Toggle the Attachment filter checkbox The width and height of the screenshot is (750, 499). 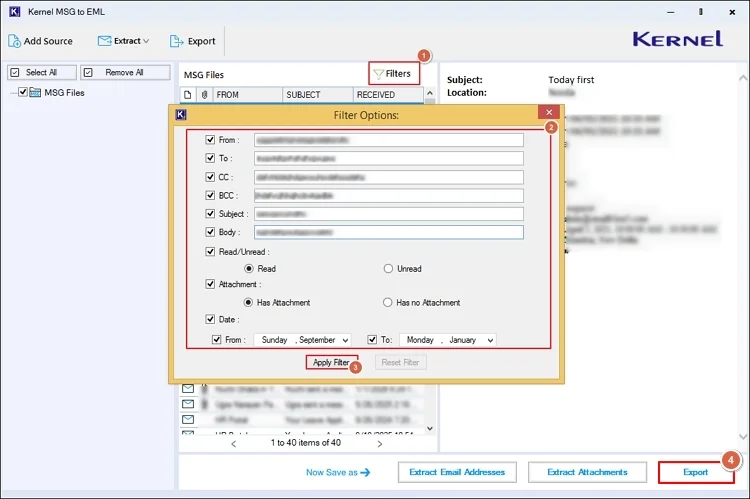point(210,284)
